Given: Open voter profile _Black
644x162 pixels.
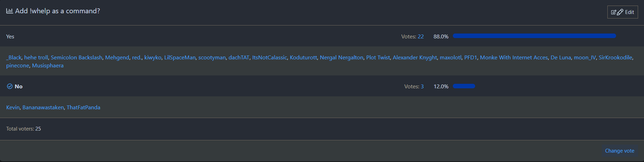Looking at the screenshot, I should tap(14, 58).
